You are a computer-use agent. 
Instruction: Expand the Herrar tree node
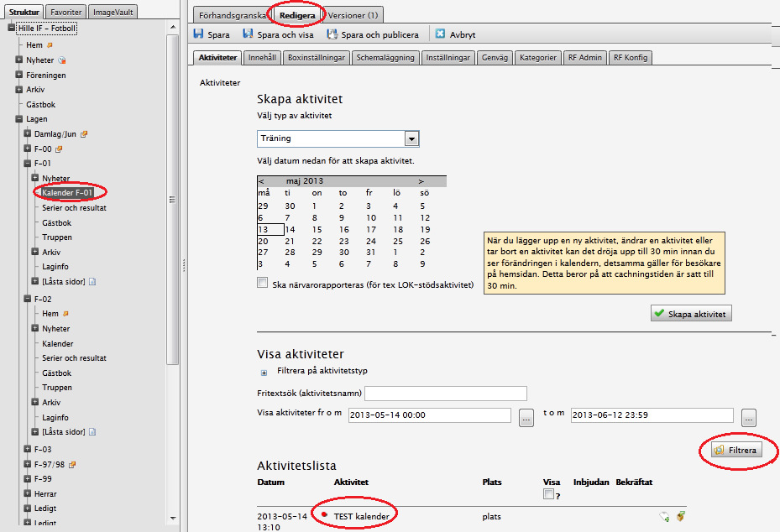click(x=28, y=493)
